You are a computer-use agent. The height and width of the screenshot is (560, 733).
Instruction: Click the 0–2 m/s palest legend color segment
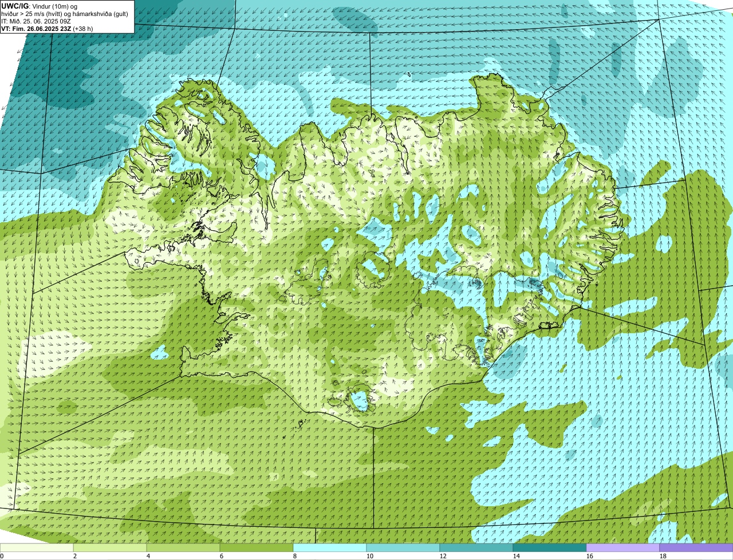coord(37,547)
